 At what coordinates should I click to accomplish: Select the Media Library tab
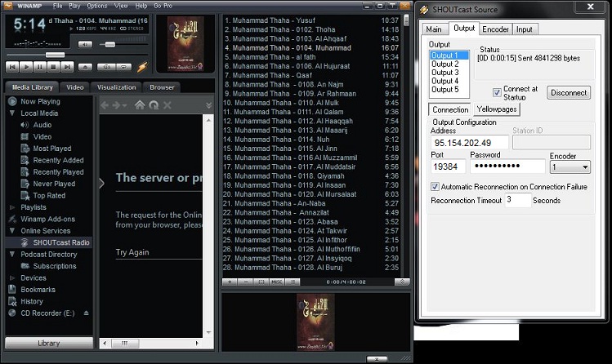32,87
